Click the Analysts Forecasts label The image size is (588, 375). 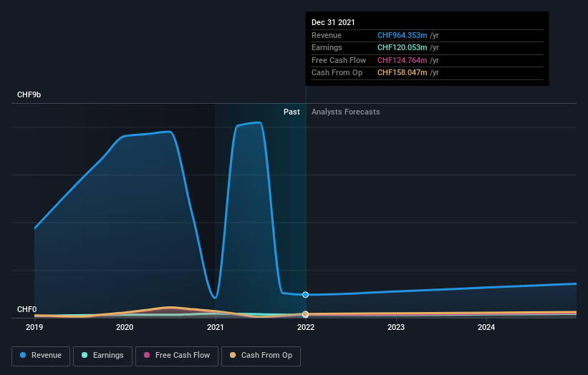coord(345,112)
